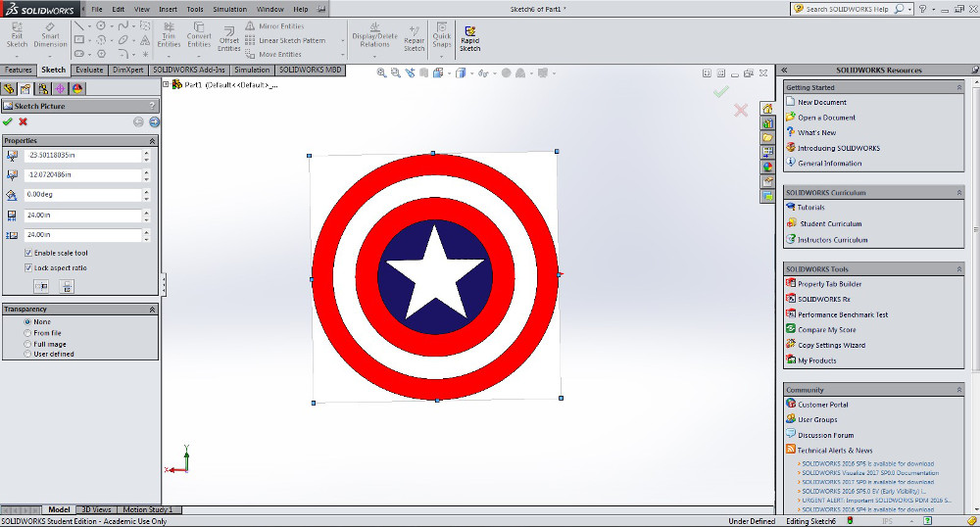Collapse the SOLIDWORKS Curriculum section

click(959, 193)
